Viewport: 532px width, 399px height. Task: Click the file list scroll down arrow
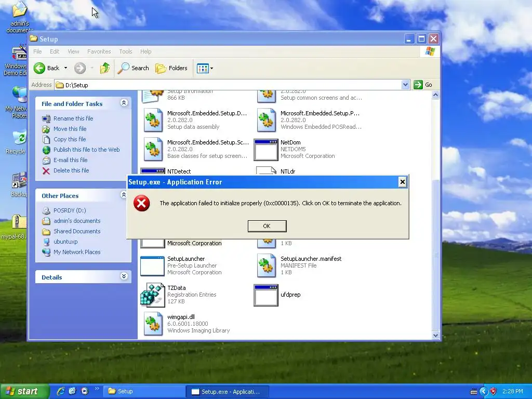[x=436, y=335]
